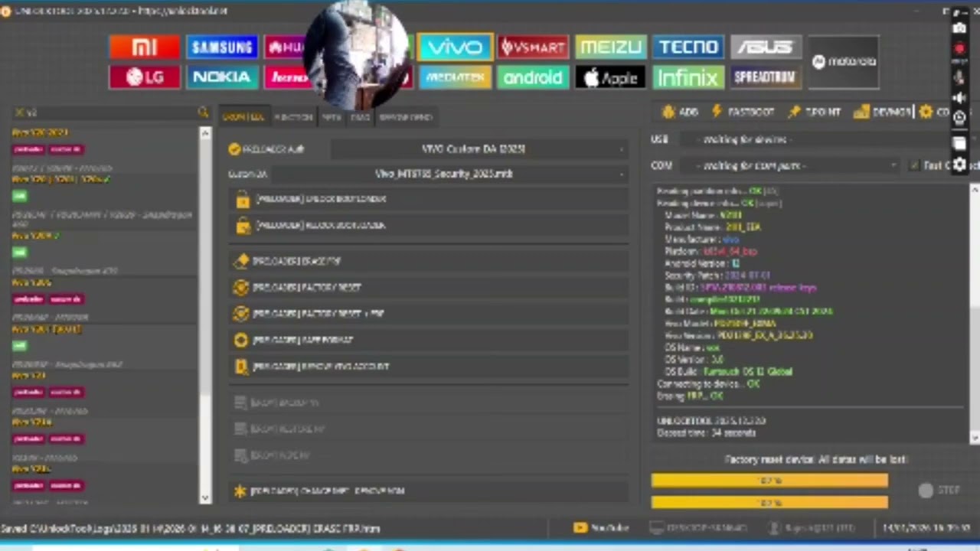Expand the Vivo_MT6768_Security_2025 custom DA dropdown

coord(449,174)
